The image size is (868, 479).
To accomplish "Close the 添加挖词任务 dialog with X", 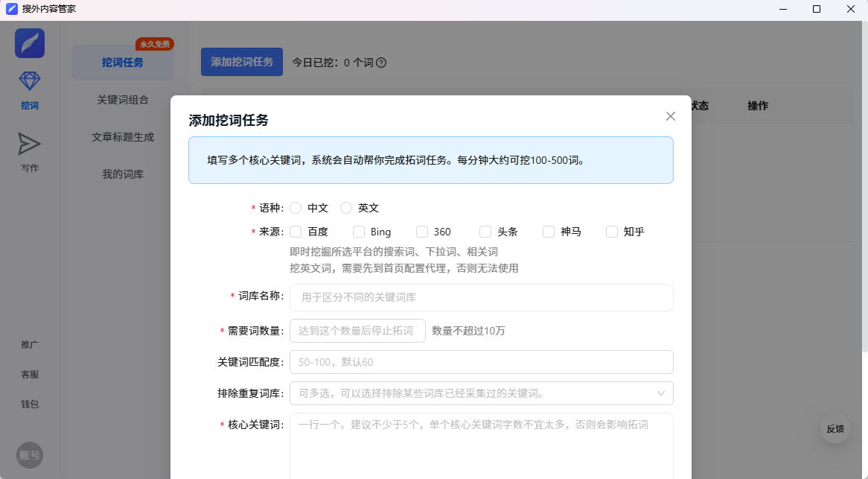I will click(x=670, y=116).
